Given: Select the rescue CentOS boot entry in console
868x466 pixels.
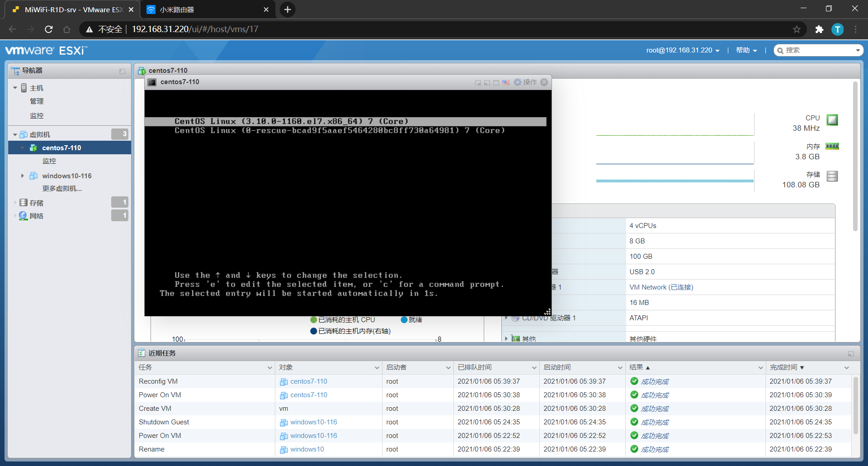Looking at the screenshot, I should [x=340, y=130].
